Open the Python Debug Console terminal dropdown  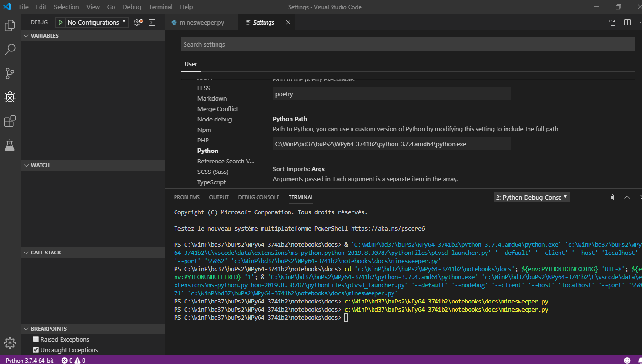[531, 197]
